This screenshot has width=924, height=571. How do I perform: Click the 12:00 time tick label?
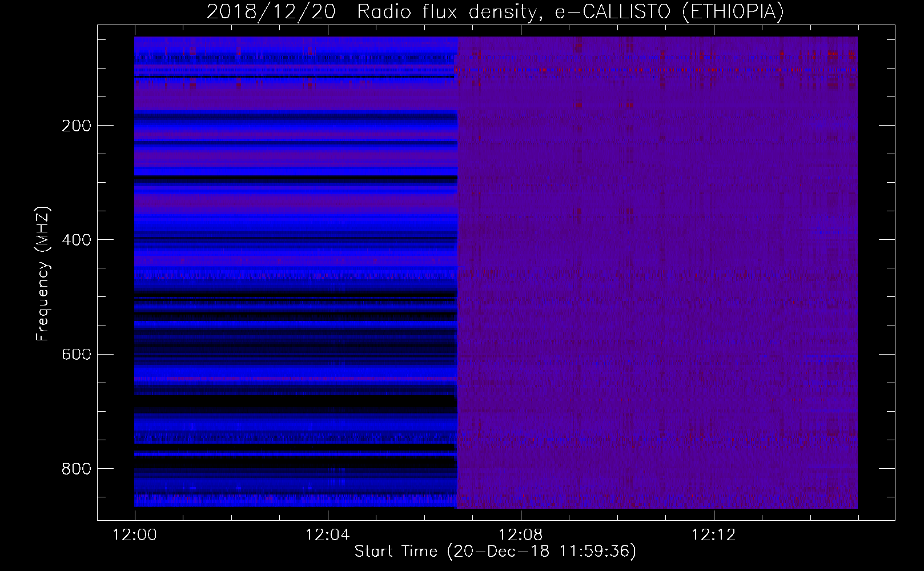tap(135, 535)
